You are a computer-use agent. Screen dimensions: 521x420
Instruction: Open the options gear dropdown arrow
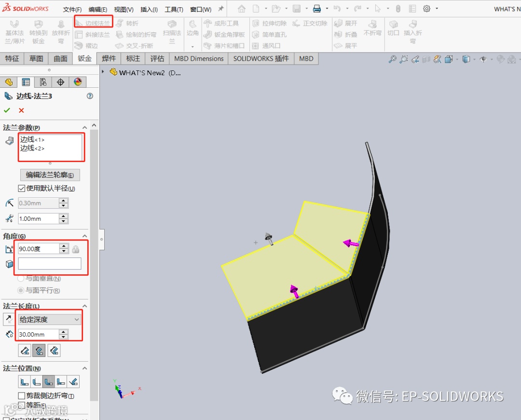437,9
